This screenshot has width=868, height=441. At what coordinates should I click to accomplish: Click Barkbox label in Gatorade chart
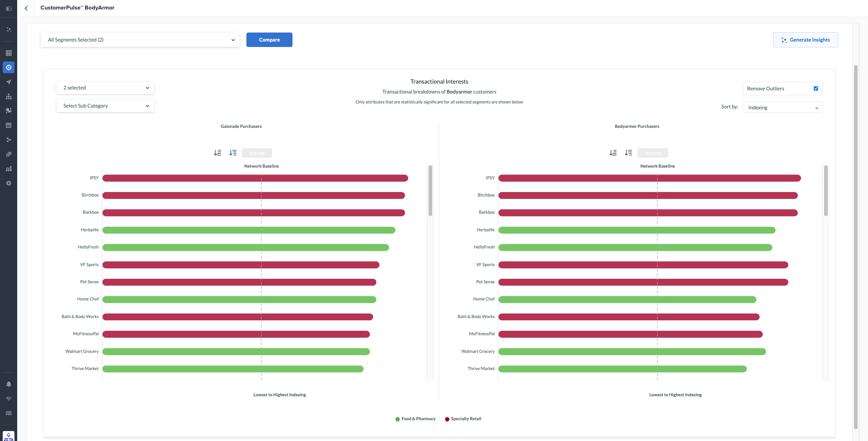[x=91, y=212]
